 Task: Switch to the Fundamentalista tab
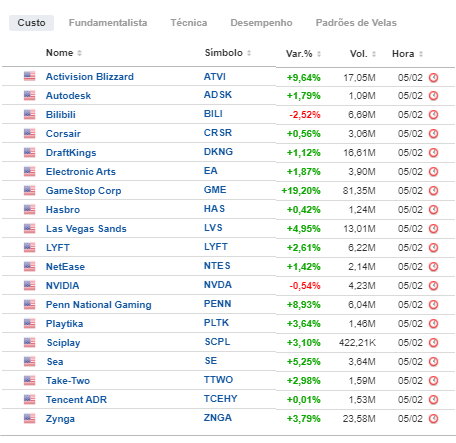point(108,23)
